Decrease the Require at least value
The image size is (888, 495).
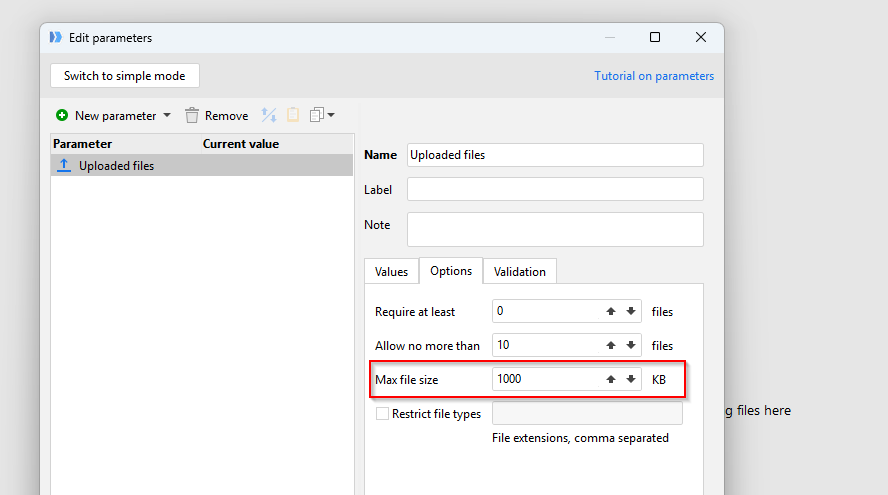pyautogui.click(x=631, y=311)
